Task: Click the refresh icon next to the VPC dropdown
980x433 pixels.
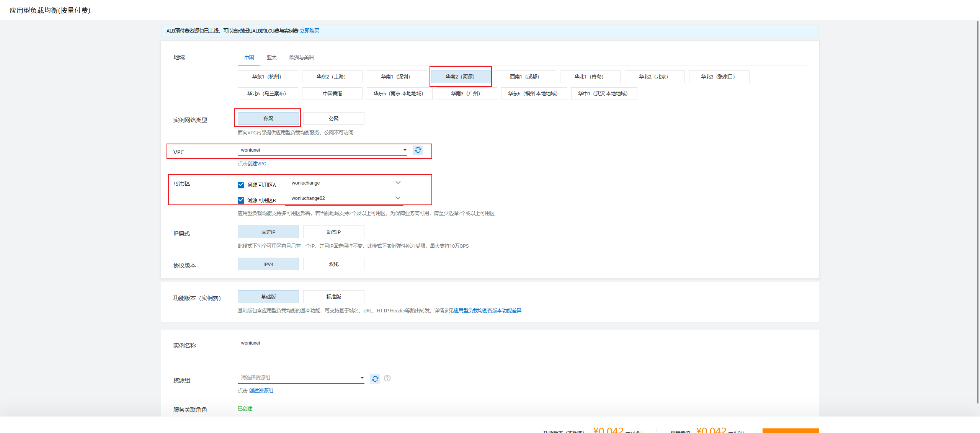Action: point(418,150)
